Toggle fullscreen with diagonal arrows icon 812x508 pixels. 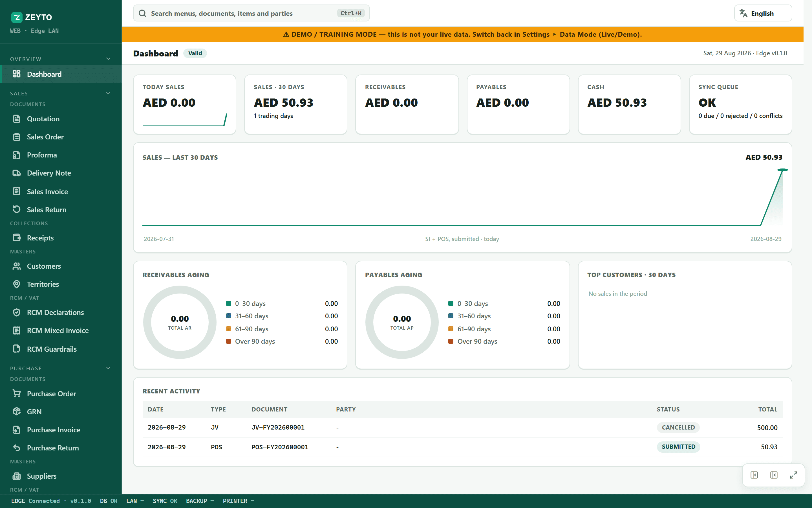point(794,475)
